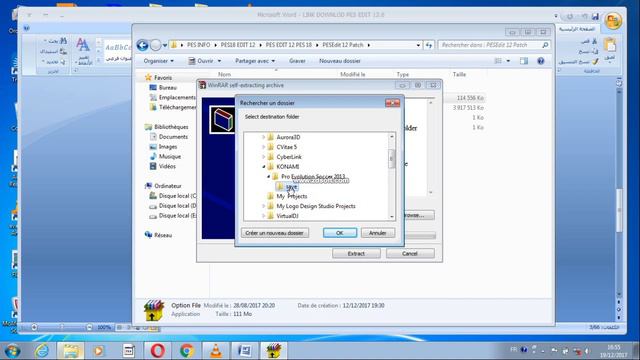Expand My Logo Design Studio Projects node

click(263, 206)
